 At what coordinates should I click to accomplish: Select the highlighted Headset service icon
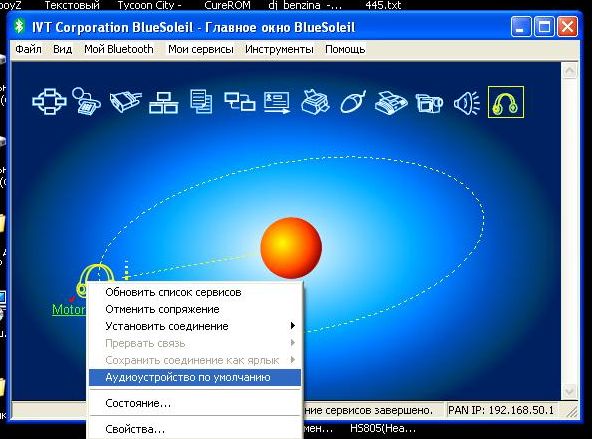click(506, 102)
